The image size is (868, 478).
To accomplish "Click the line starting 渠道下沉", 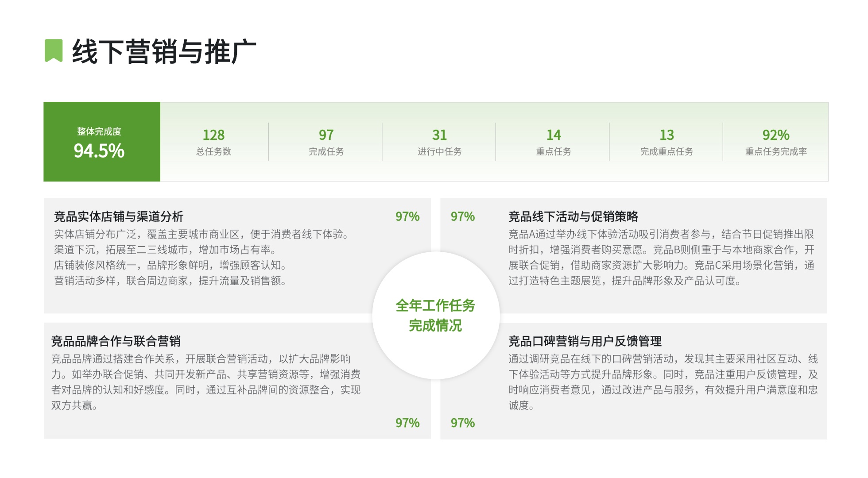I will coord(165,250).
